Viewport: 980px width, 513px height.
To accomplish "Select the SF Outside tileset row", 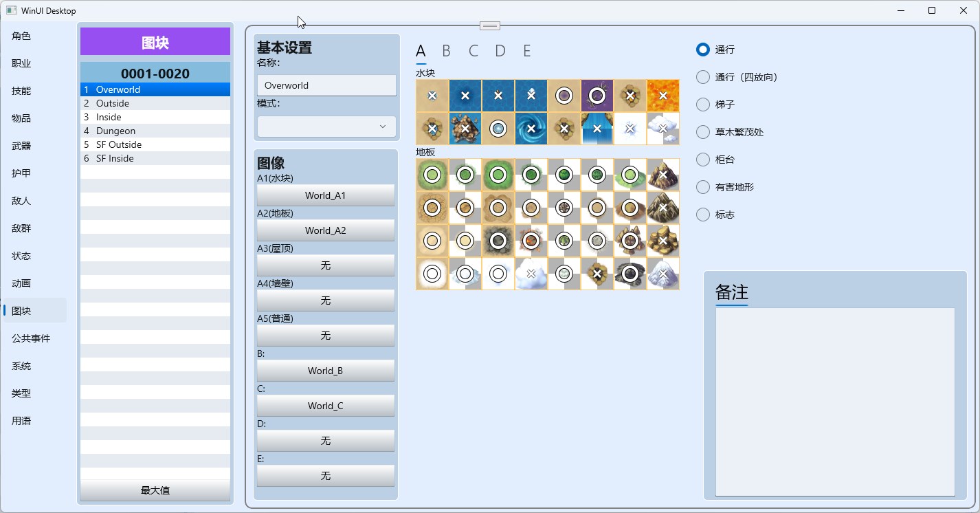I will tap(155, 144).
